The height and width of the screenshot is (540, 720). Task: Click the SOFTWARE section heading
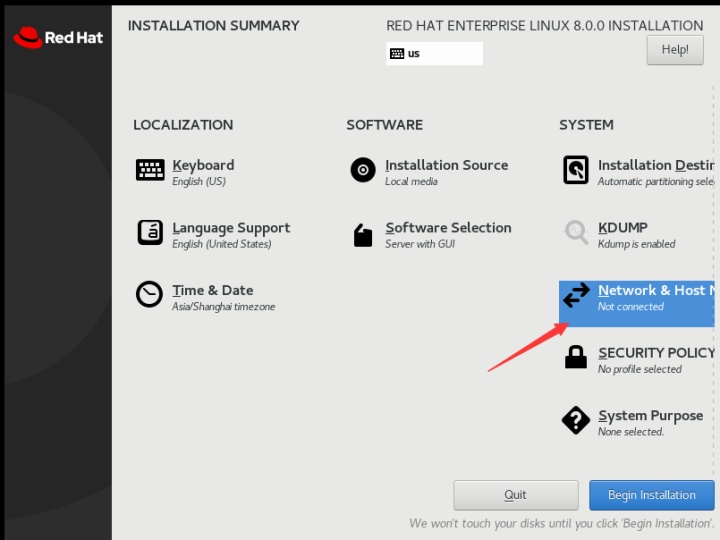pyautogui.click(x=384, y=125)
